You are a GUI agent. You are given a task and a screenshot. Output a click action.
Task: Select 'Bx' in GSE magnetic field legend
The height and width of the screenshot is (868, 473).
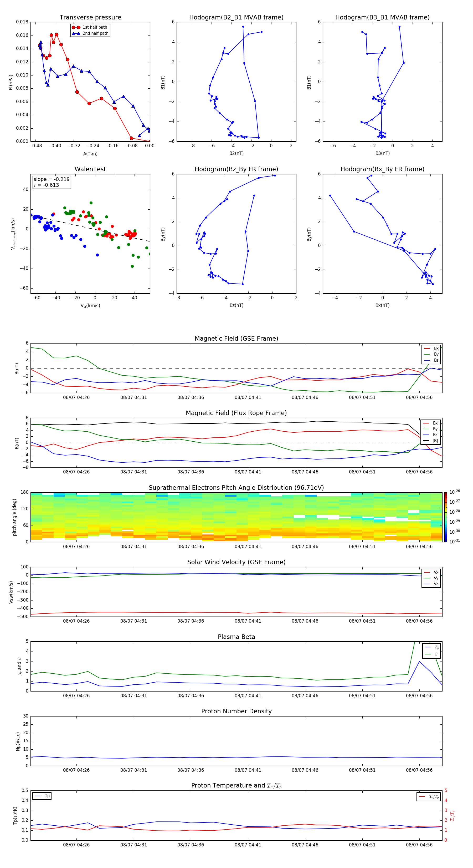[x=431, y=349]
